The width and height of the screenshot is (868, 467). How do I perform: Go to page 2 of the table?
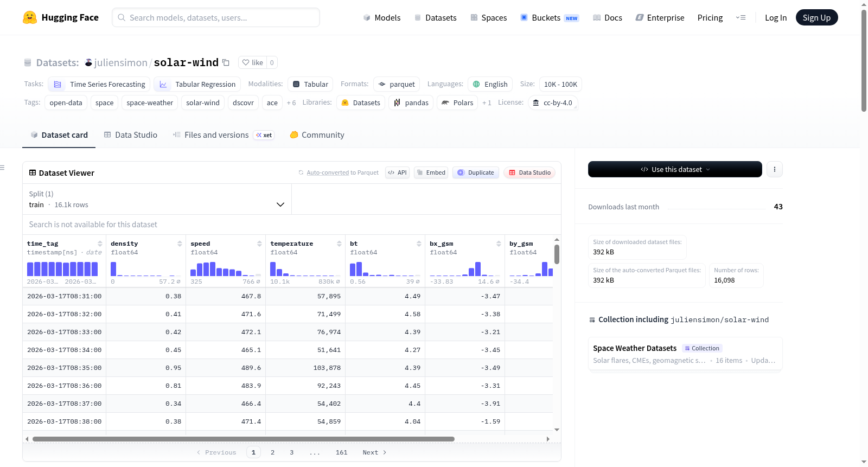click(272, 452)
